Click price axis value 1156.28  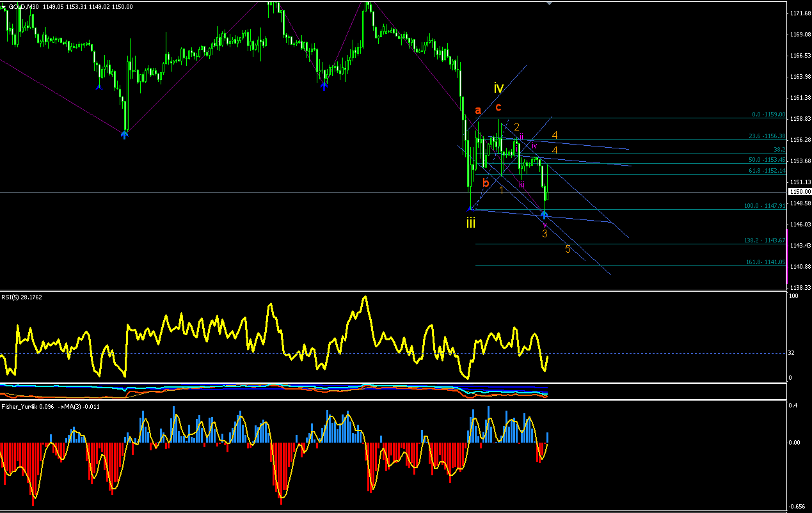tap(800, 139)
